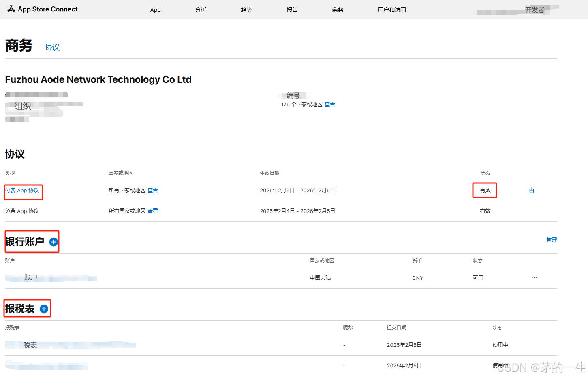Select date range 2025年2月4日 - 2026年2月5日
Screen dimensions: 588x378
(297, 211)
